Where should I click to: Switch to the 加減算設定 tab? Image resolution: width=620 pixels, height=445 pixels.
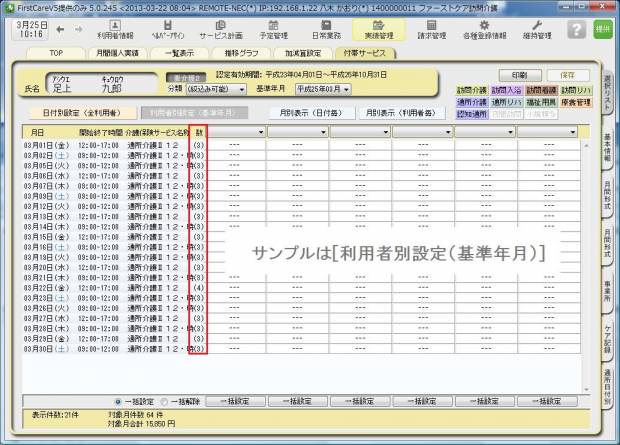(304, 52)
